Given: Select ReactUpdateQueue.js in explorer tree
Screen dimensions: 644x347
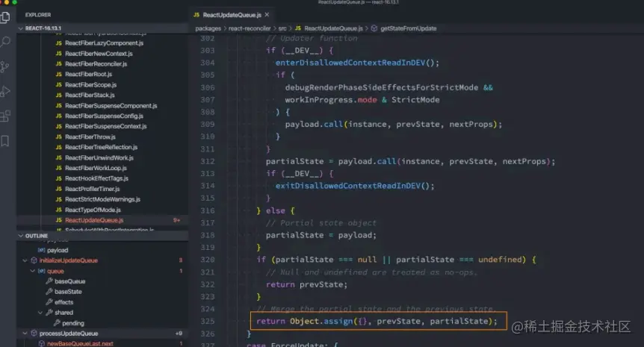Looking at the screenshot, I should click(x=94, y=220).
